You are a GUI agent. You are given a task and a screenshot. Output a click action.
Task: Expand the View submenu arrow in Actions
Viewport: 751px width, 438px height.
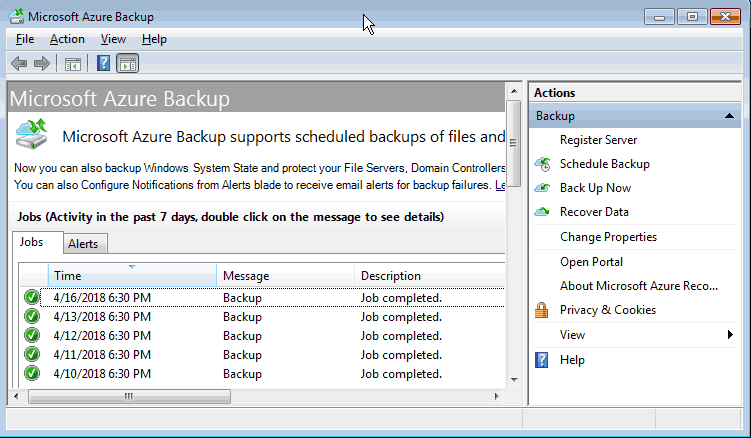click(x=730, y=334)
